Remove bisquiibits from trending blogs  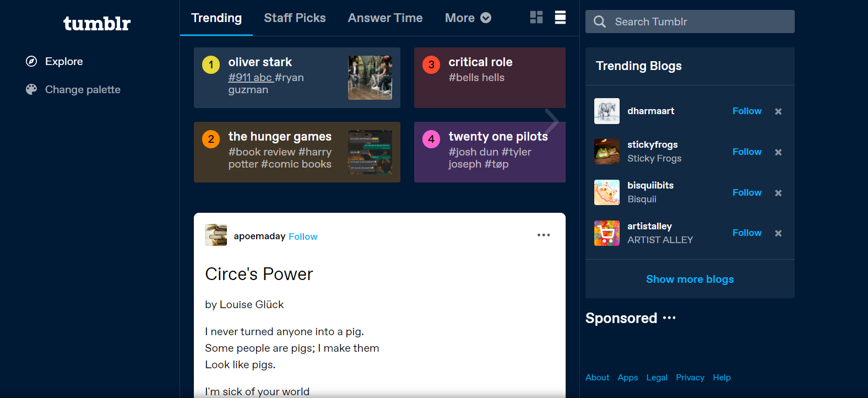(778, 193)
